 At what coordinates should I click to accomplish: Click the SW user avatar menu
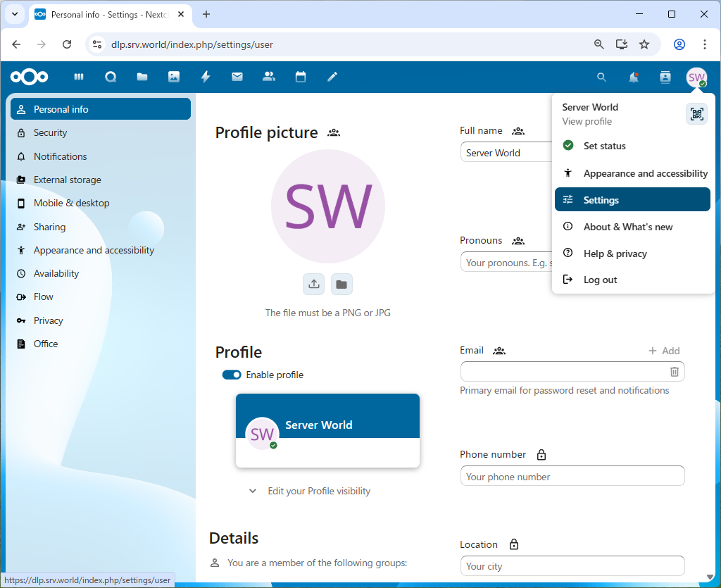tap(696, 77)
